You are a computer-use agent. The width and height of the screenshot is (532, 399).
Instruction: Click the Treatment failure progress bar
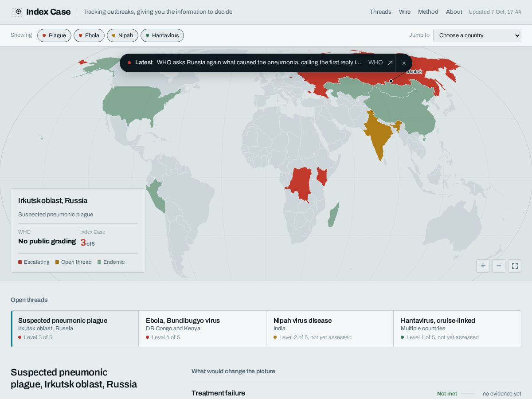pyautogui.click(x=468, y=394)
